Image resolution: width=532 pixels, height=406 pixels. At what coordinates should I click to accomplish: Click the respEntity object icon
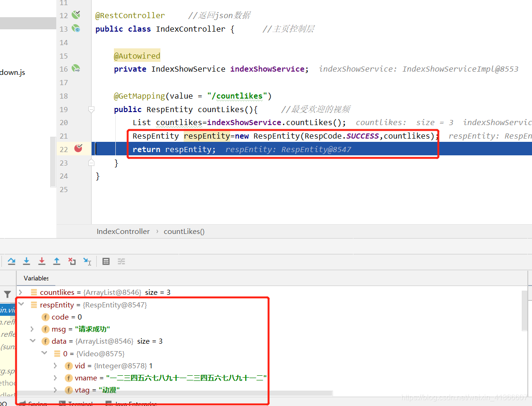pyautogui.click(x=34, y=305)
